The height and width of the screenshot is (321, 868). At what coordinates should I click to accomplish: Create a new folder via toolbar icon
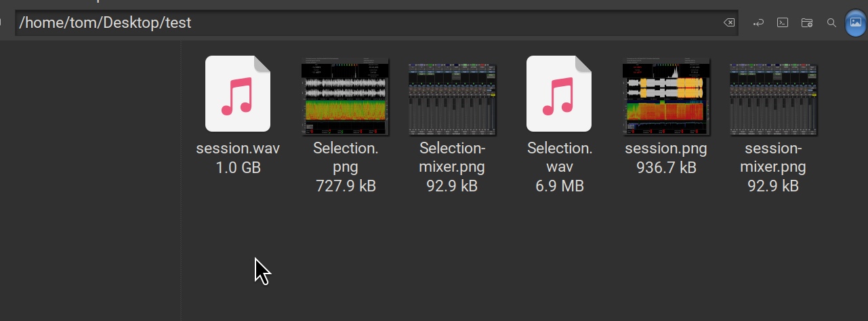(807, 22)
